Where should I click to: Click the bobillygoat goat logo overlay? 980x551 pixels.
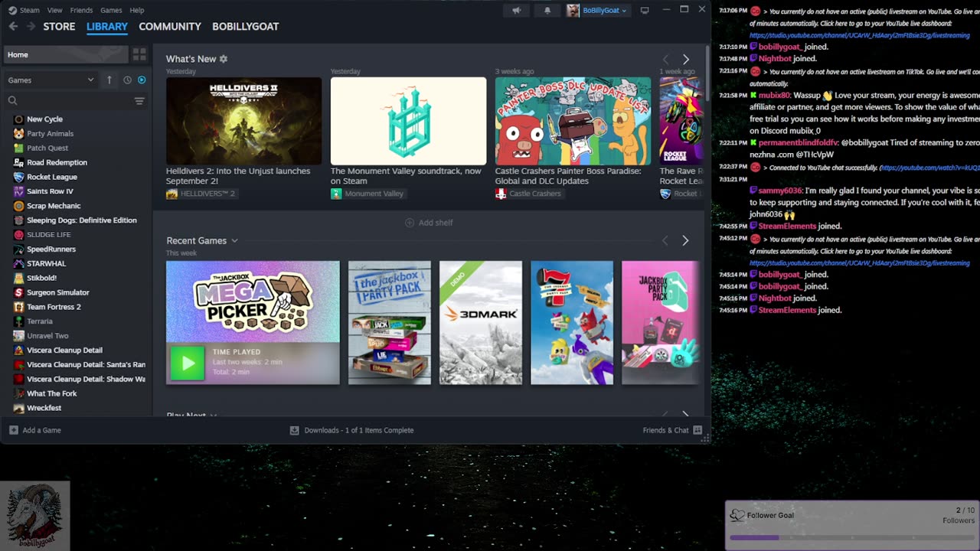click(x=34, y=515)
